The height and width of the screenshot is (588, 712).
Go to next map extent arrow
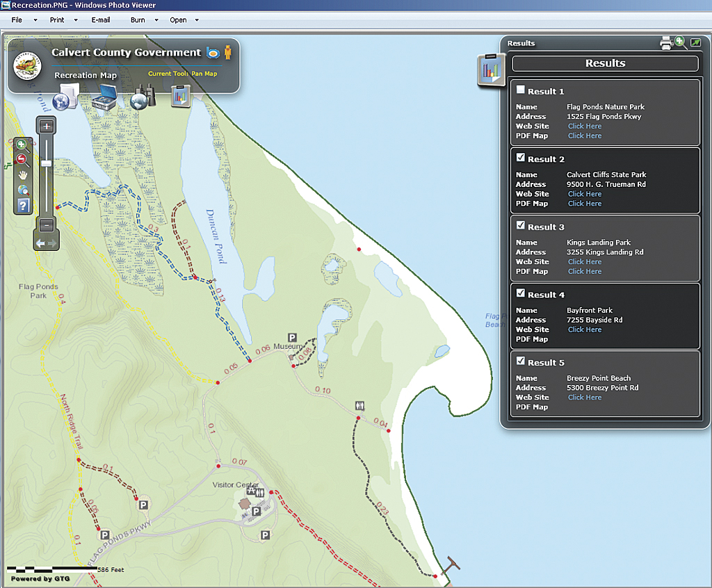point(52,244)
